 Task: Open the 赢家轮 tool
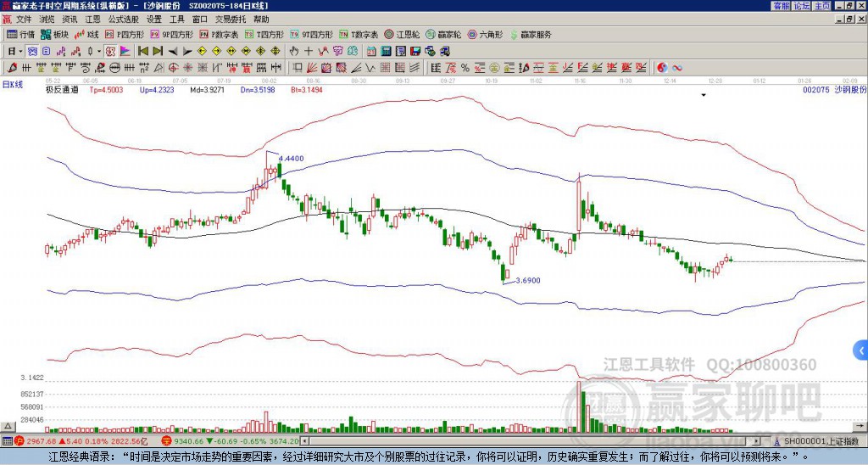click(x=443, y=34)
